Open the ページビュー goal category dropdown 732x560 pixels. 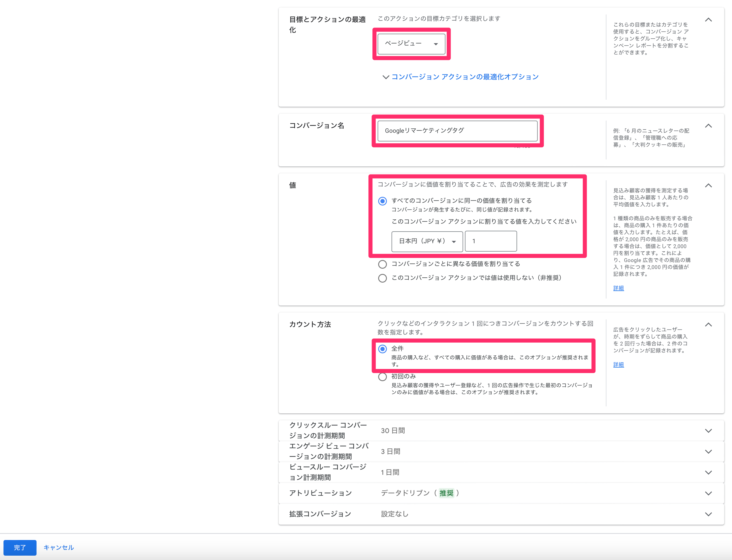411,44
